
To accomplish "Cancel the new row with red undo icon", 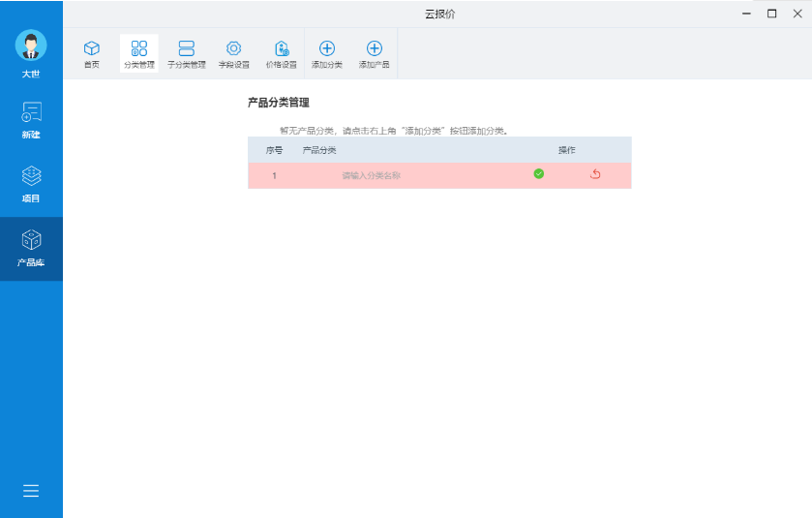I will [x=595, y=174].
